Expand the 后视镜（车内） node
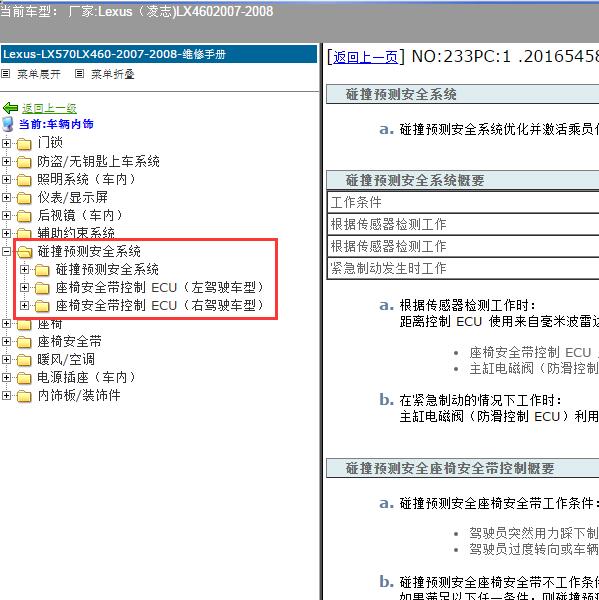This screenshot has height=600, width=599. point(6,215)
